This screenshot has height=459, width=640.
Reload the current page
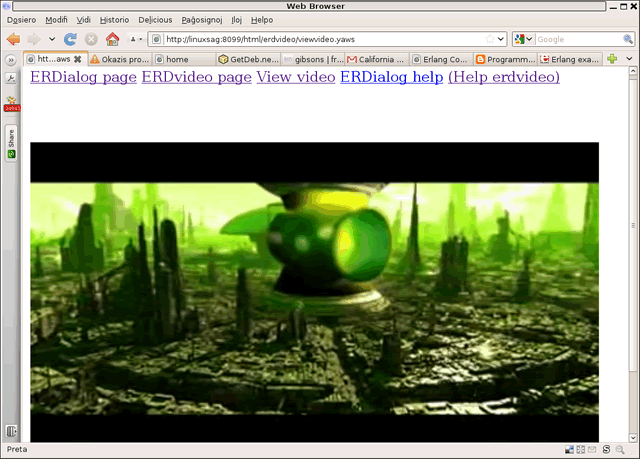[x=70, y=39]
